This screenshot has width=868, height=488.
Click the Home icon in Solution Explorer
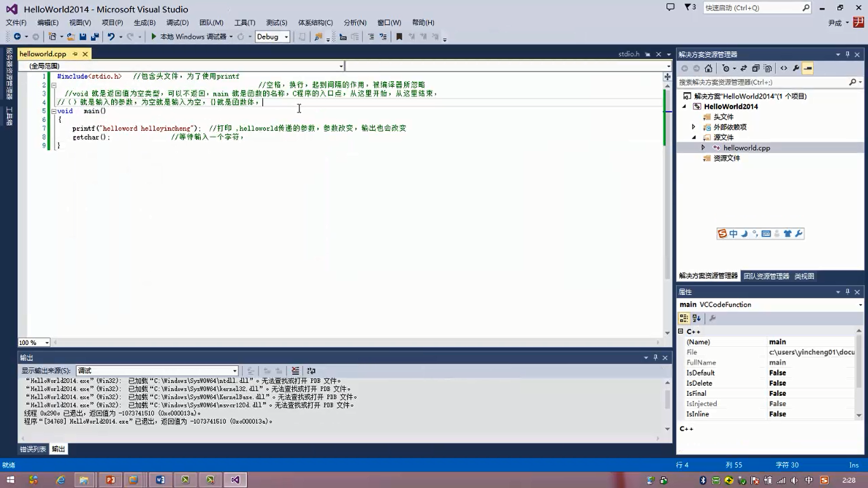[709, 69]
